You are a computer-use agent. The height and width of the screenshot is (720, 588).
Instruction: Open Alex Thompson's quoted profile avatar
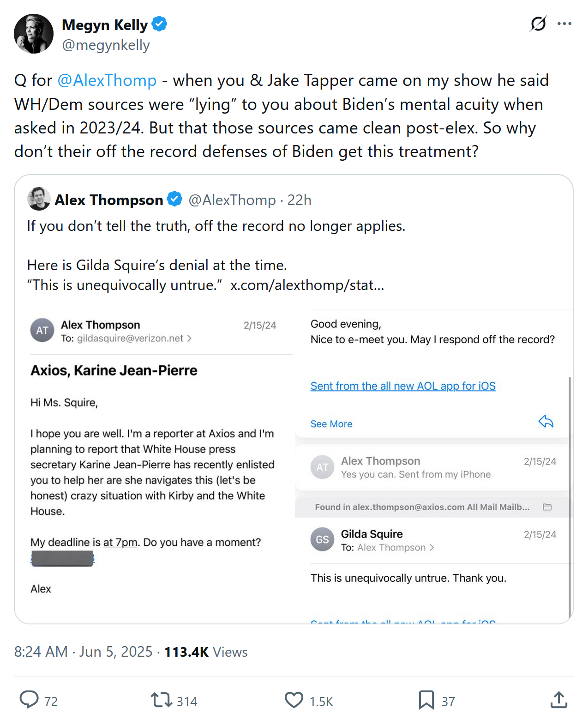point(39,199)
